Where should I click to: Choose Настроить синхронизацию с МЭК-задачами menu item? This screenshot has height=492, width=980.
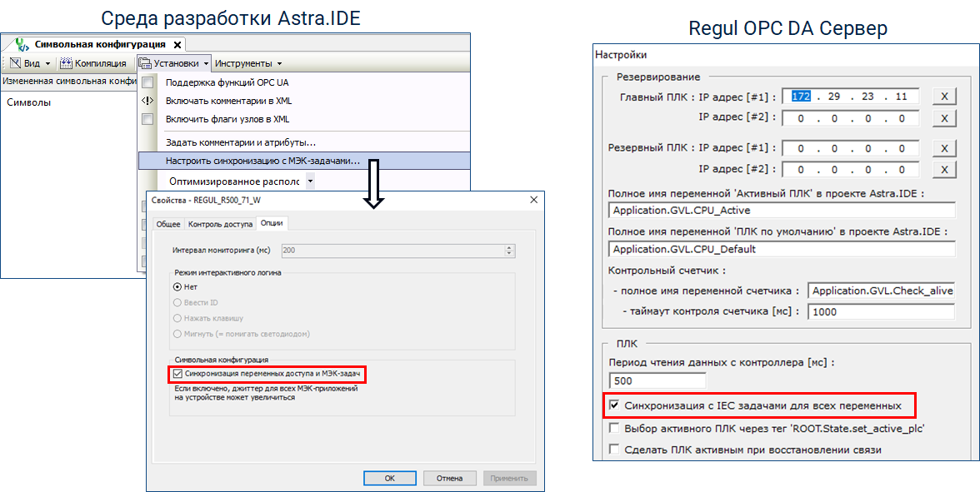pyautogui.click(x=262, y=161)
